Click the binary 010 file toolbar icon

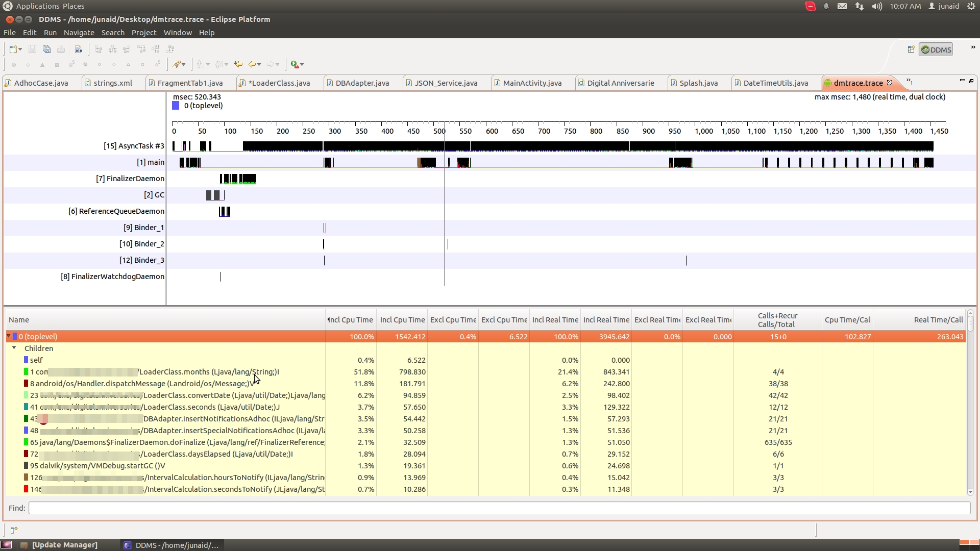point(78,49)
